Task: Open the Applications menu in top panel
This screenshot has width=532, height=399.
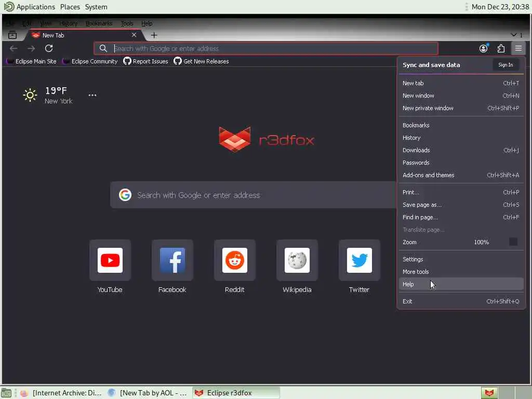Action: (30, 7)
